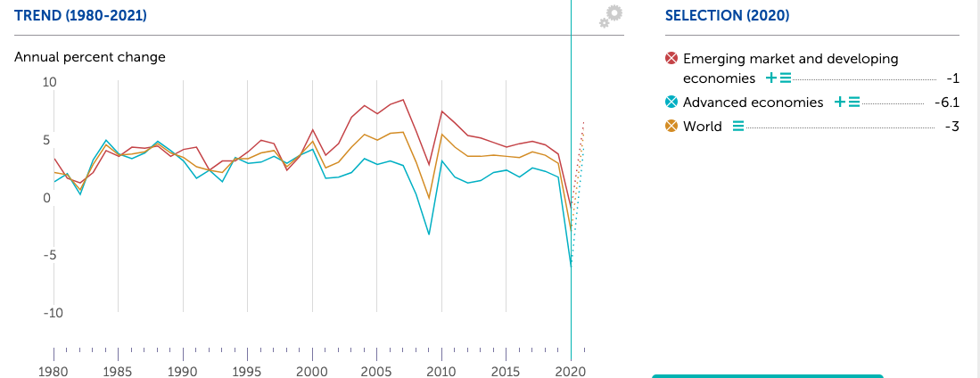Viewport: 980px width, 378px height.
Task: Select year 1980 on the timeline axis
Action: (54, 371)
